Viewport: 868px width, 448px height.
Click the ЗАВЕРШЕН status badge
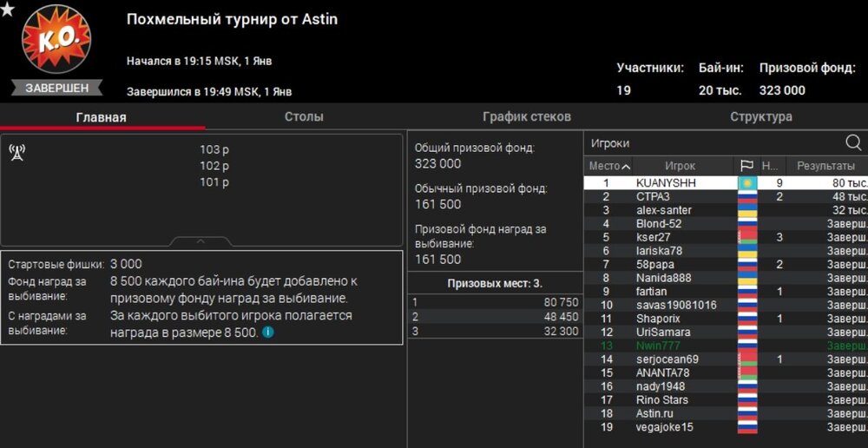56,88
